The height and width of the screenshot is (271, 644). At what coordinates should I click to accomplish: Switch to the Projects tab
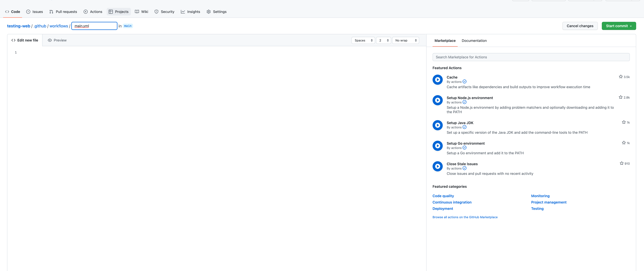click(x=119, y=12)
